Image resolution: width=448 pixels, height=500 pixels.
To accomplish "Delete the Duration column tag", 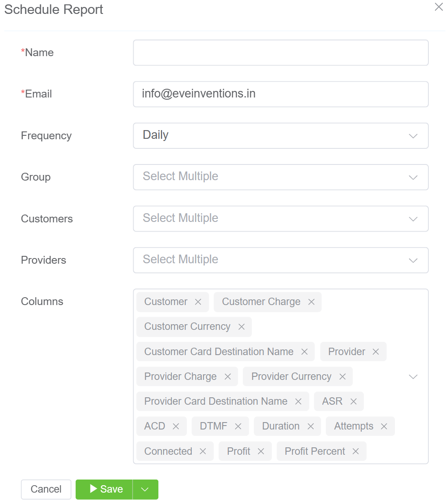I will point(311,426).
